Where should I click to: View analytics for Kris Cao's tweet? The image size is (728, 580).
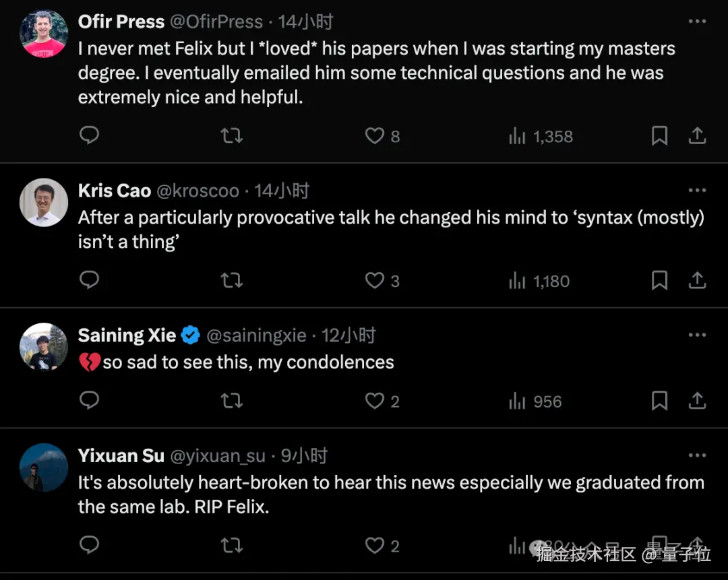click(517, 281)
